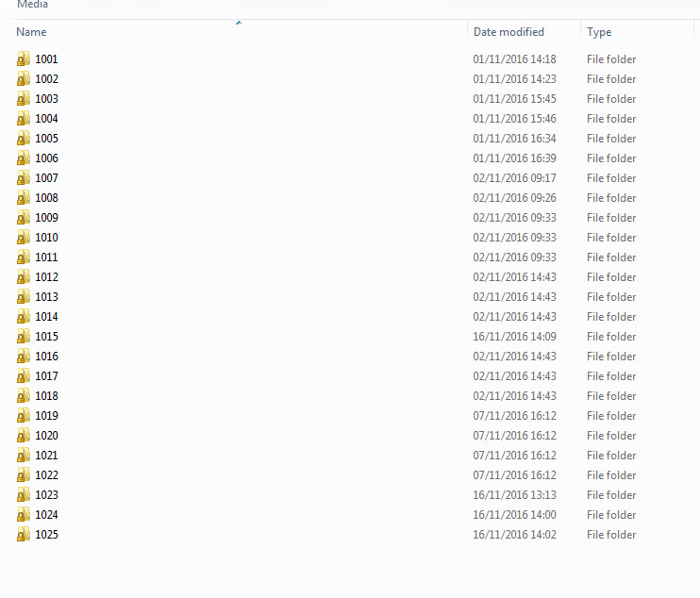Click the folder icon next to 1008
Viewport: 700px width, 598px height.
(x=24, y=198)
